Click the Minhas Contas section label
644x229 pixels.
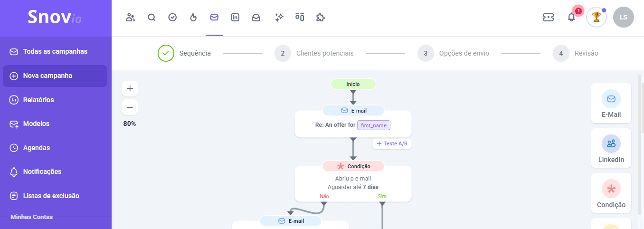click(x=31, y=217)
